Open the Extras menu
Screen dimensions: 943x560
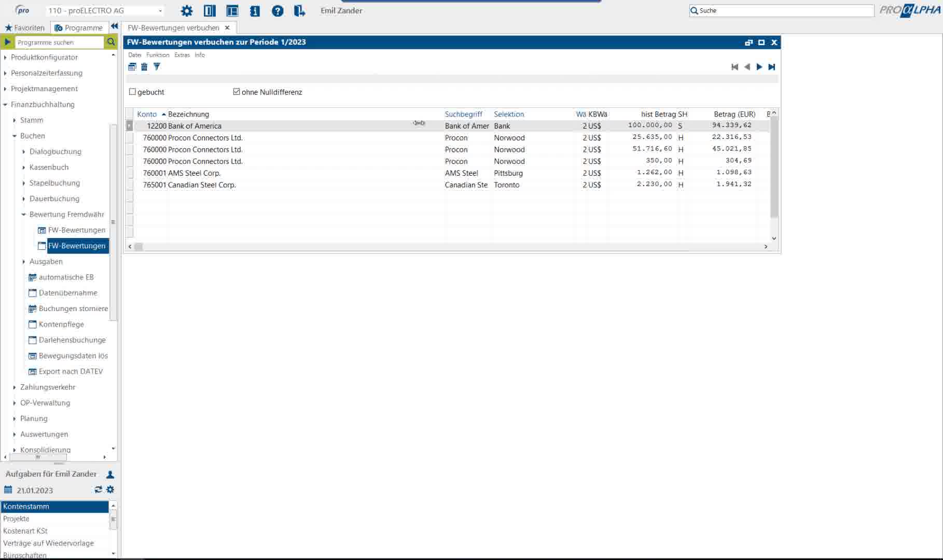pyautogui.click(x=182, y=55)
